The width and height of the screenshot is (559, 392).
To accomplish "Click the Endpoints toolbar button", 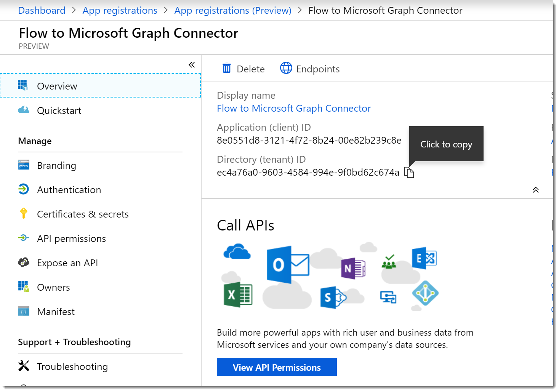I will pos(310,69).
